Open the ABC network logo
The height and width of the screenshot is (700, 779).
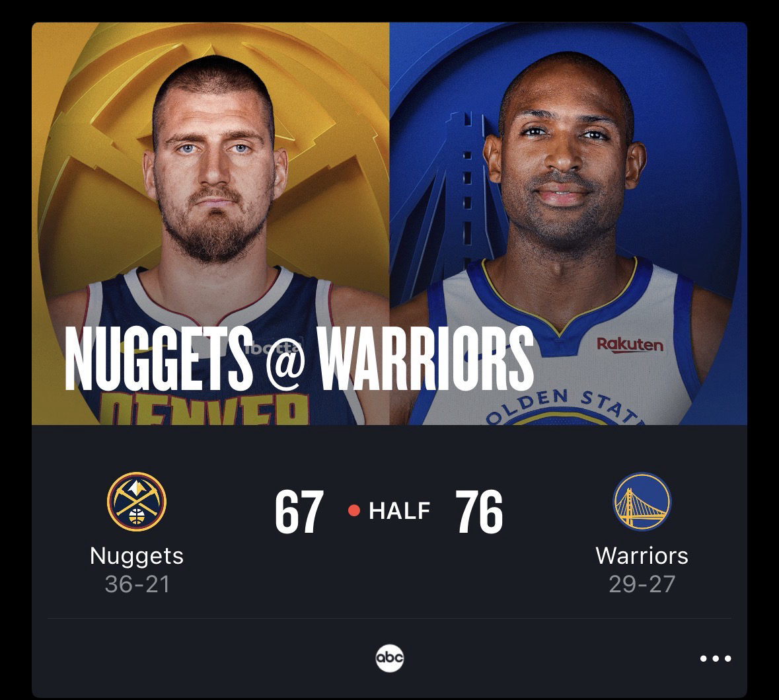[x=390, y=658]
